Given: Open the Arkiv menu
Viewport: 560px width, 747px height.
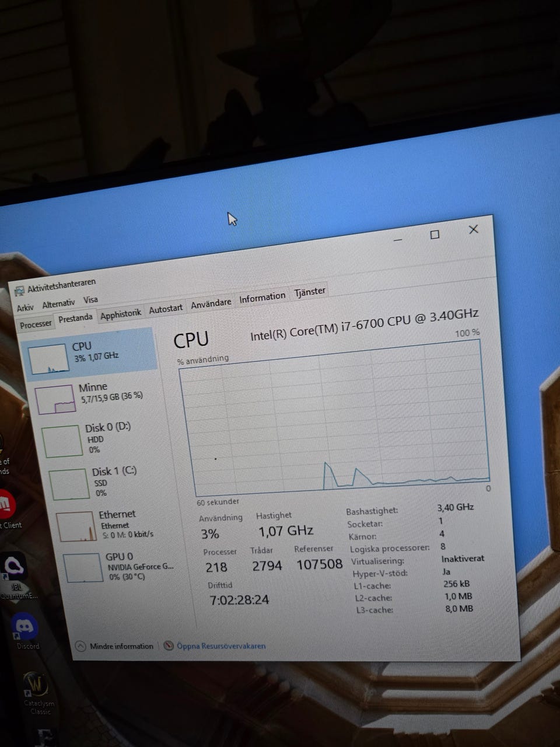Looking at the screenshot, I should pos(25,308).
